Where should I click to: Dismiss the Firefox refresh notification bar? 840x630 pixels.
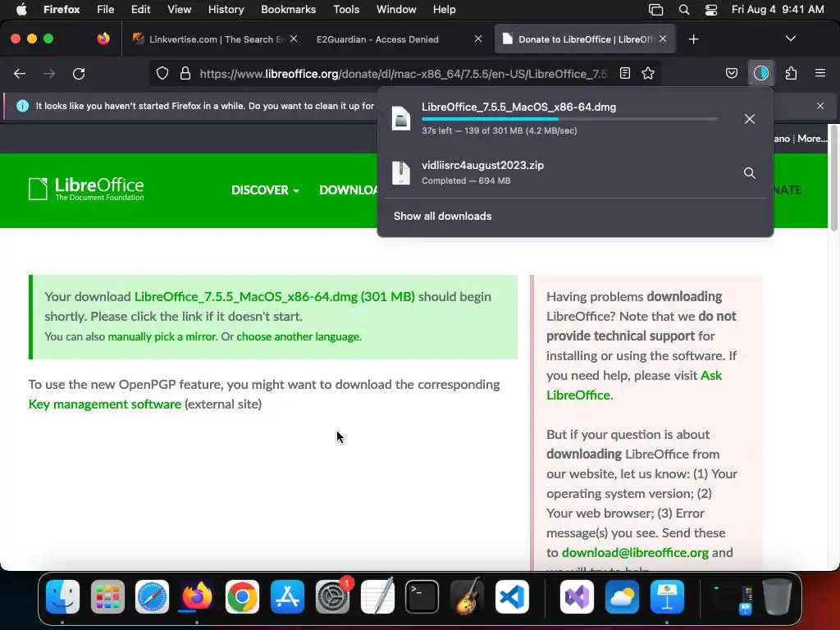(820, 106)
